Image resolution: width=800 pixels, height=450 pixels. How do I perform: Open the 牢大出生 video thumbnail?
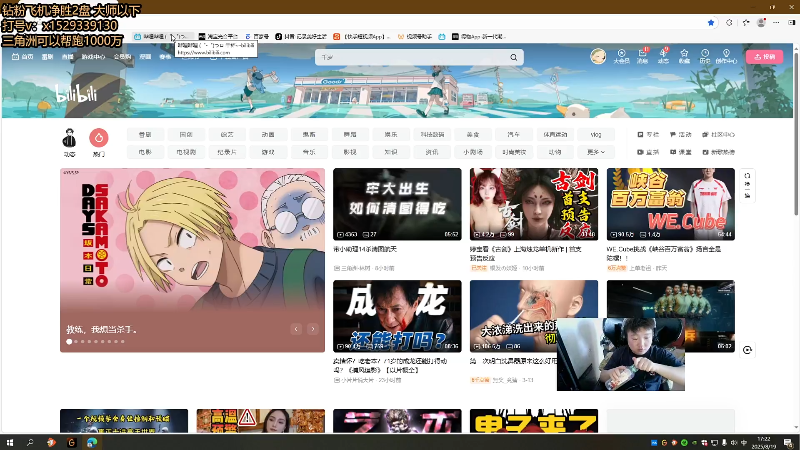(397, 204)
